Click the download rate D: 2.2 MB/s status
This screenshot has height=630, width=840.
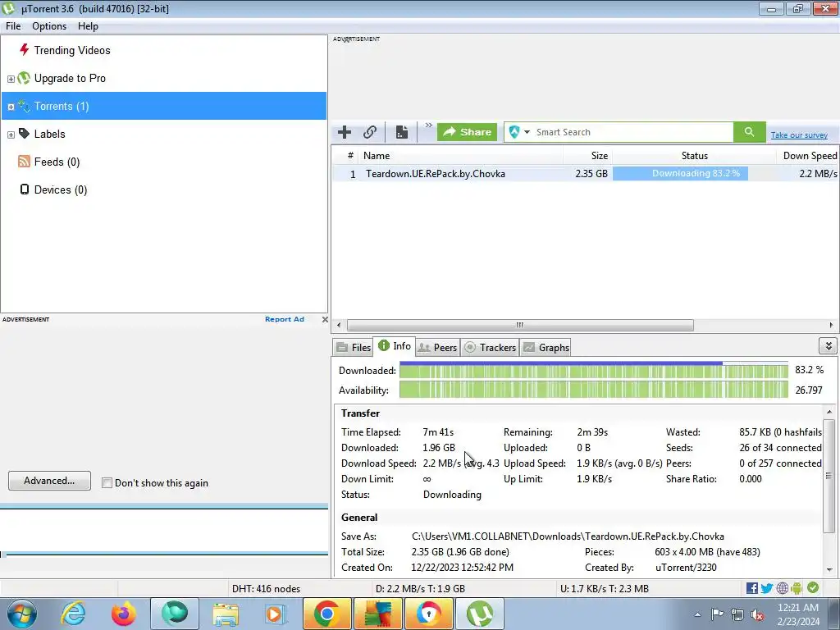420,589
